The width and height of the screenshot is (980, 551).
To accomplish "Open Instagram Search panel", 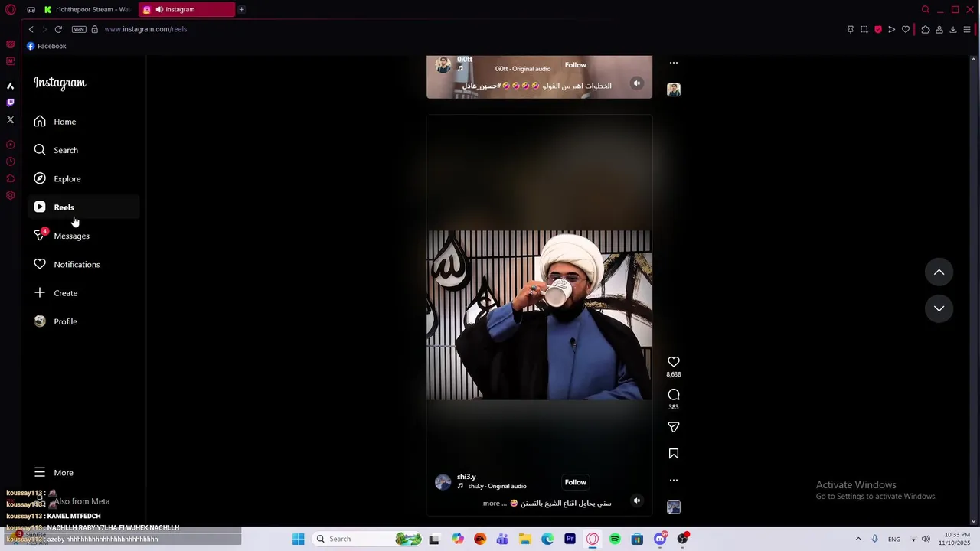I will [84, 150].
